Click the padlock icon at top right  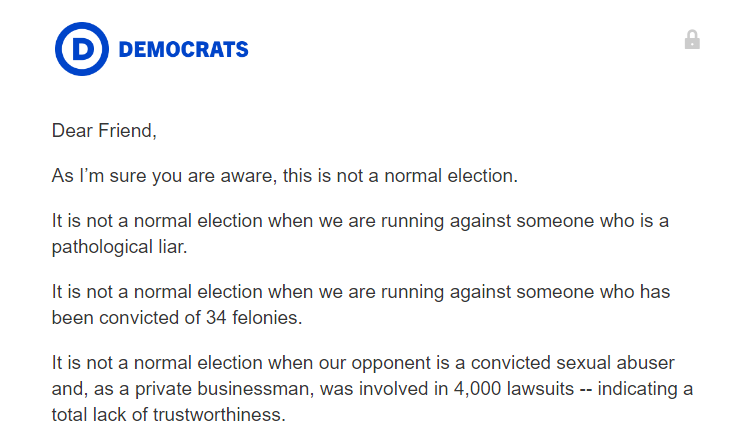[x=692, y=40]
